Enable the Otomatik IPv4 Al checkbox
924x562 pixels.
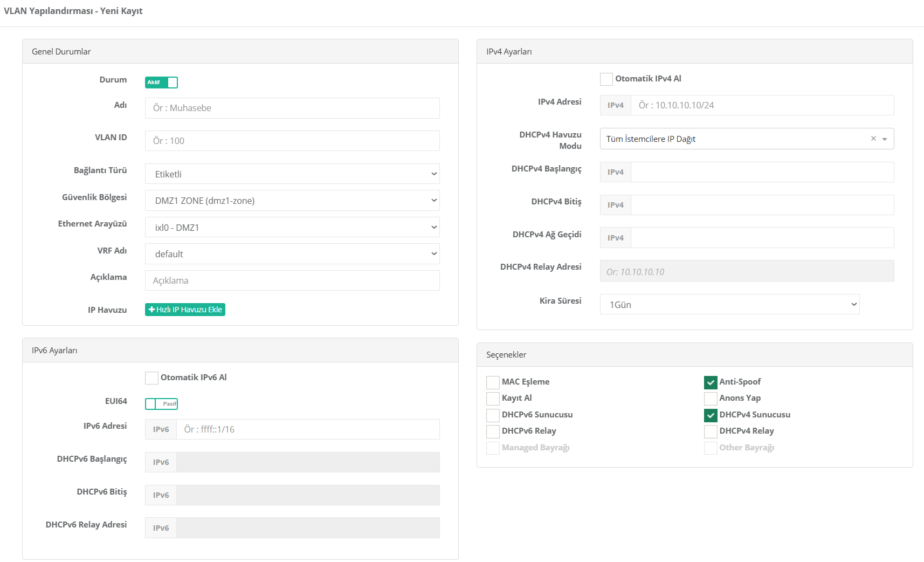[x=606, y=79]
